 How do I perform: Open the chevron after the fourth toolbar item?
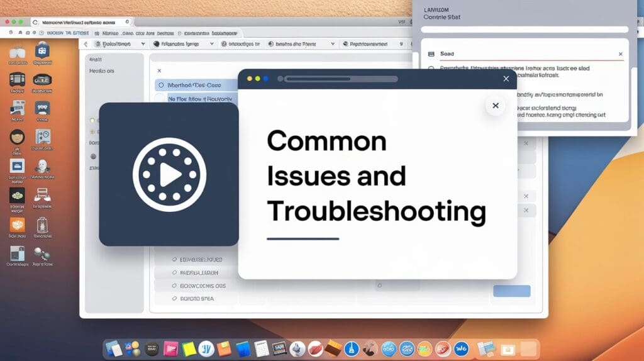pyautogui.click(x=333, y=44)
